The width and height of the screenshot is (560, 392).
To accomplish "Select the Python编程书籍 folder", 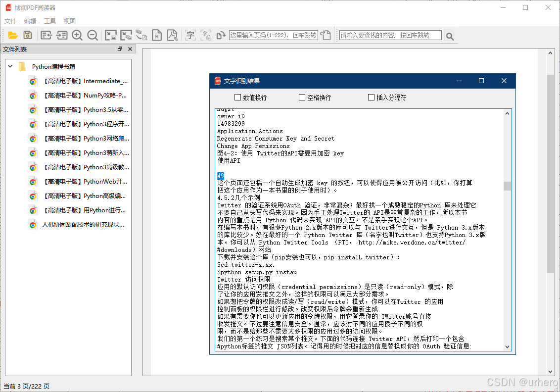I will 53,66.
